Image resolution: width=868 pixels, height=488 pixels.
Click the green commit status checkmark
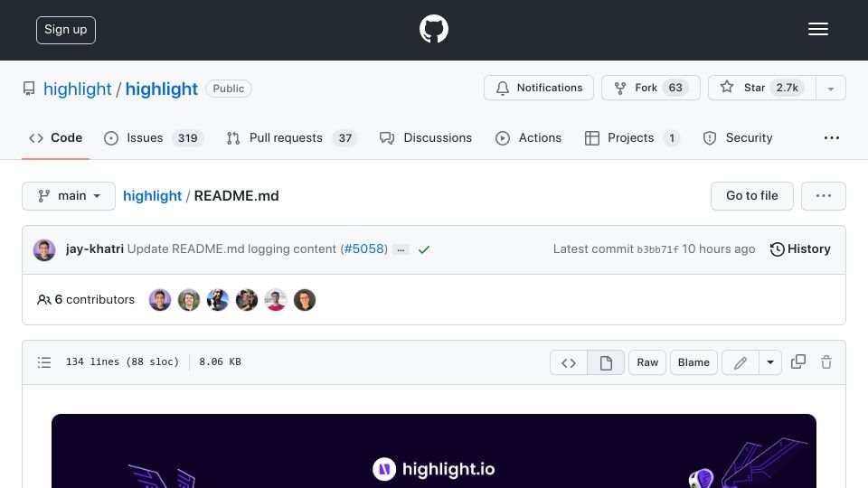click(x=424, y=249)
